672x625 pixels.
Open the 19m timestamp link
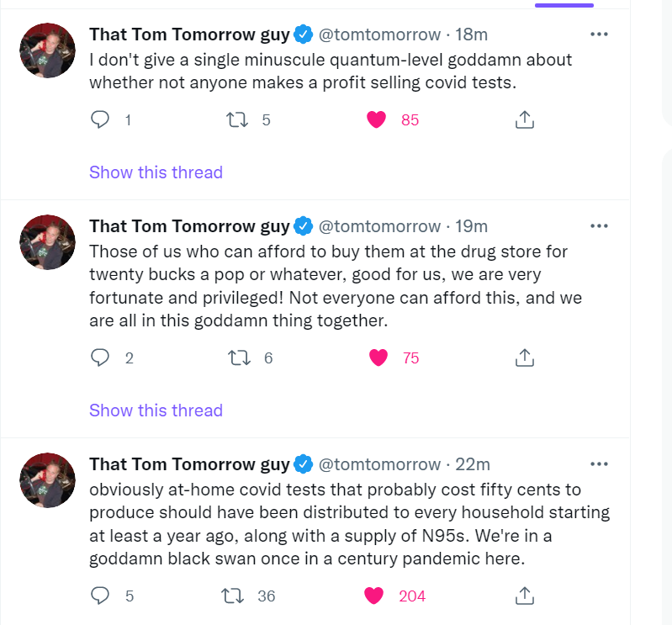point(471,226)
